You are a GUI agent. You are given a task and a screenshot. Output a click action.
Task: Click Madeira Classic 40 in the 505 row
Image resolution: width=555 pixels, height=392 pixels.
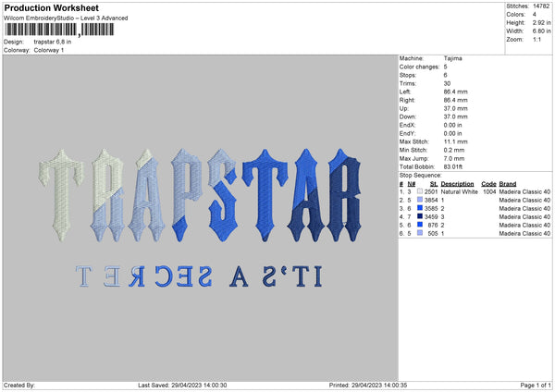[524, 234]
